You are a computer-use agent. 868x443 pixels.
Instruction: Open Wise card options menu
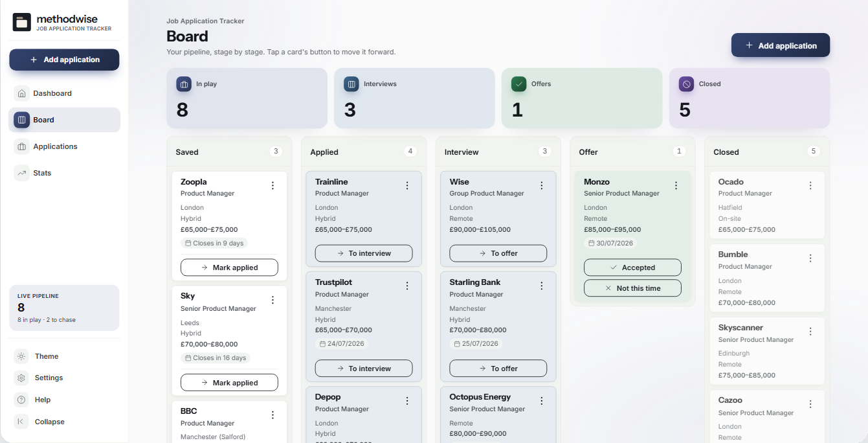tap(542, 186)
